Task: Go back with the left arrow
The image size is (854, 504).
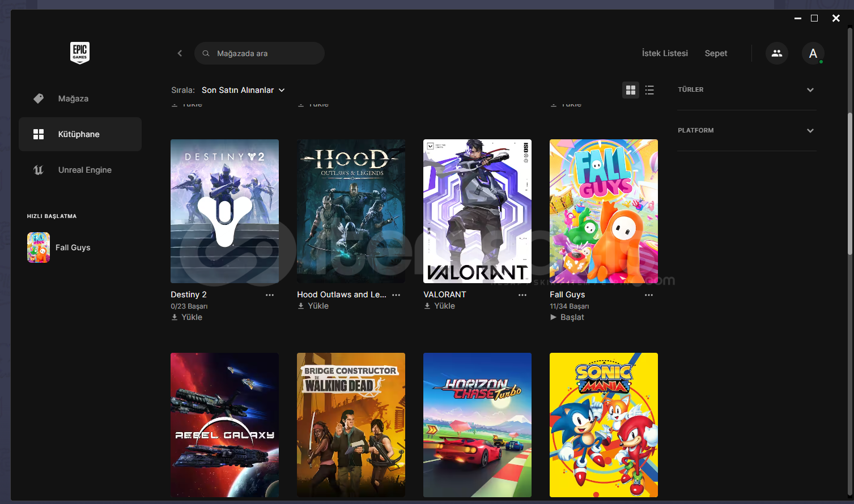Action: click(180, 53)
